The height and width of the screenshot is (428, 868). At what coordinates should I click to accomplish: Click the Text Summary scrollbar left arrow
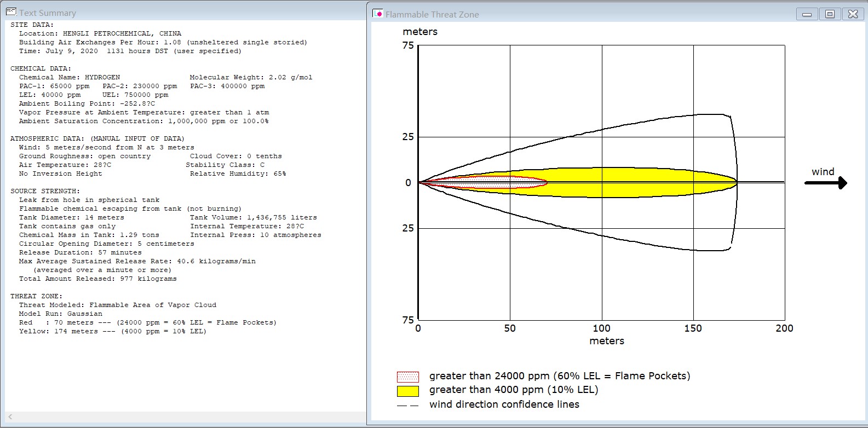[10, 417]
